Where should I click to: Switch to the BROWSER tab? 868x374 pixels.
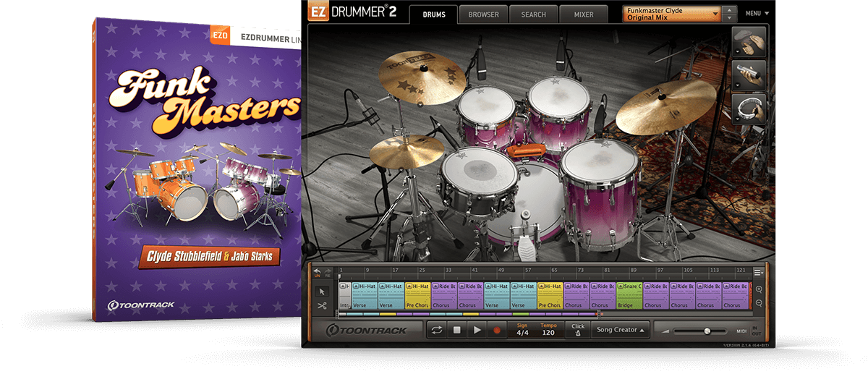[x=483, y=14]
